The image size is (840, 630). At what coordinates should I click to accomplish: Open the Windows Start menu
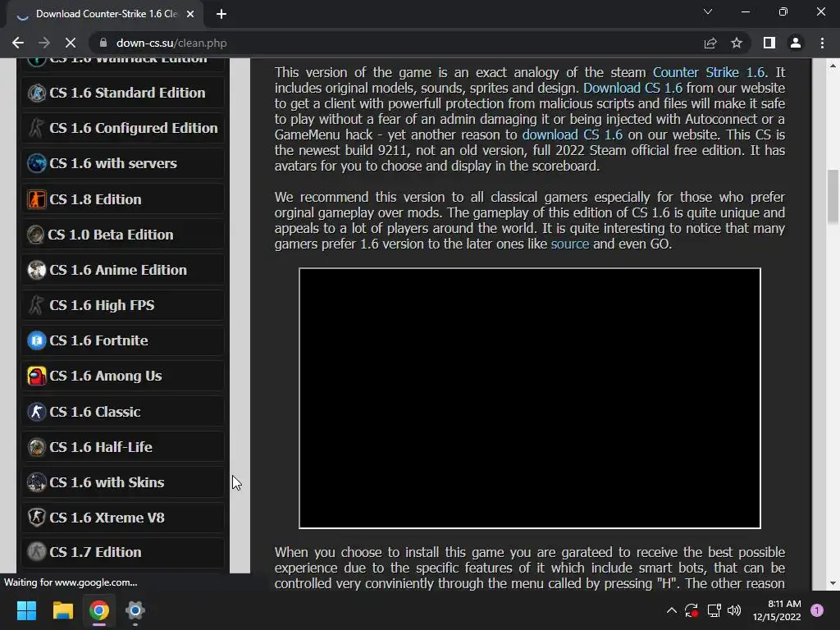click(x=26, y=610)
